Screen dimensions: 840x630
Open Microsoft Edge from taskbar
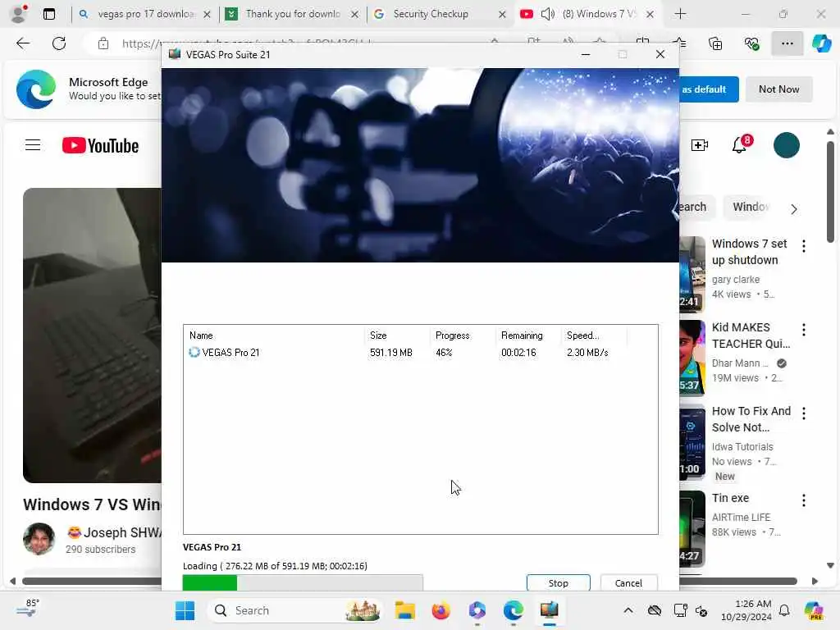point(514,610)
